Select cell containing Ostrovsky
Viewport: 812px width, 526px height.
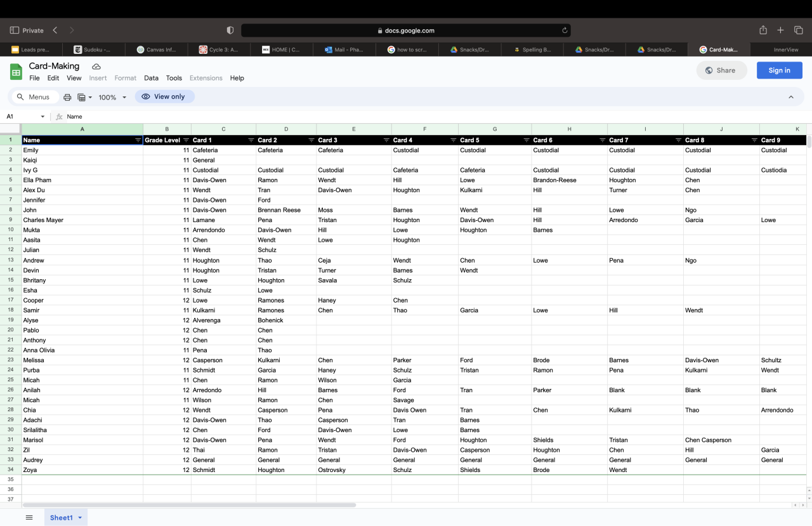354,470
